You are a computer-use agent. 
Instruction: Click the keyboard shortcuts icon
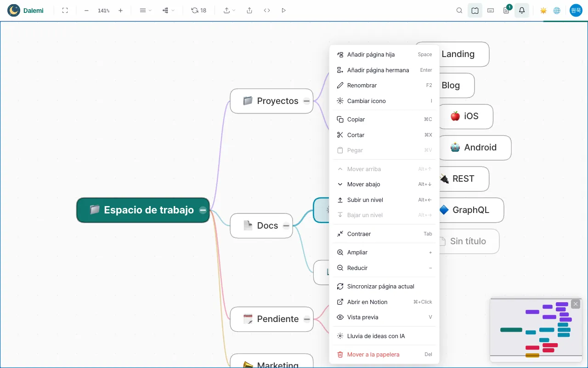(x=491, y=10)
